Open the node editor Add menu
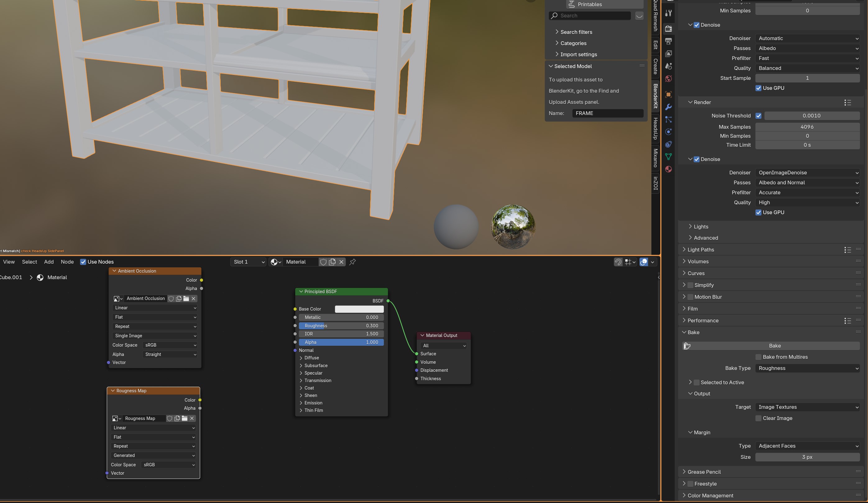868x503 pixels. coord(49,262)
